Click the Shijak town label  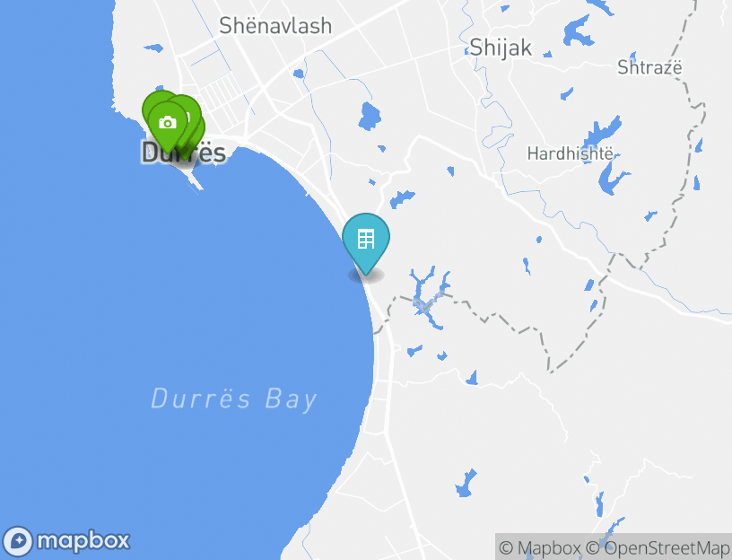(x=501, y=48)
